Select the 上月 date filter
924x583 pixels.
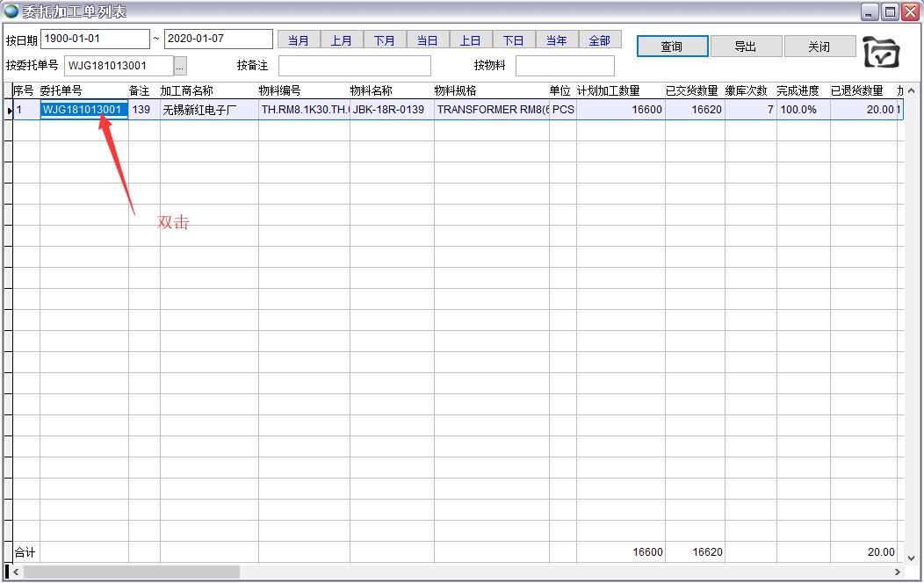tap(342, 40)
